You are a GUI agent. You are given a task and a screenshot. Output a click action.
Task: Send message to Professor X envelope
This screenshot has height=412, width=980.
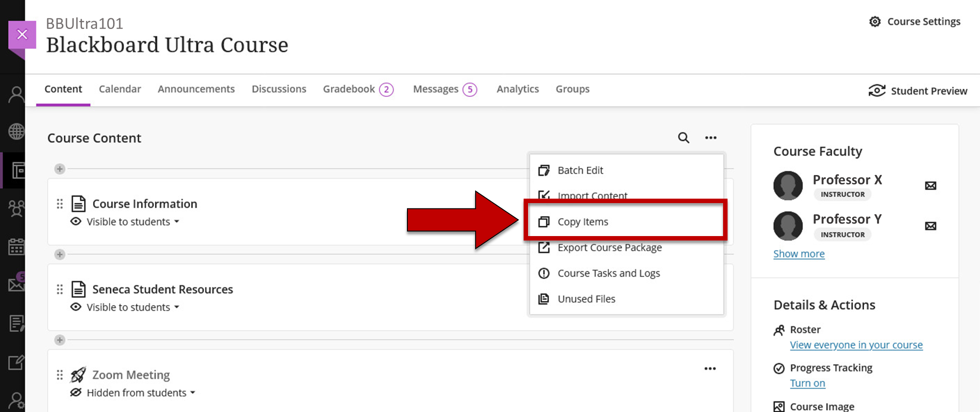point(931,186)
